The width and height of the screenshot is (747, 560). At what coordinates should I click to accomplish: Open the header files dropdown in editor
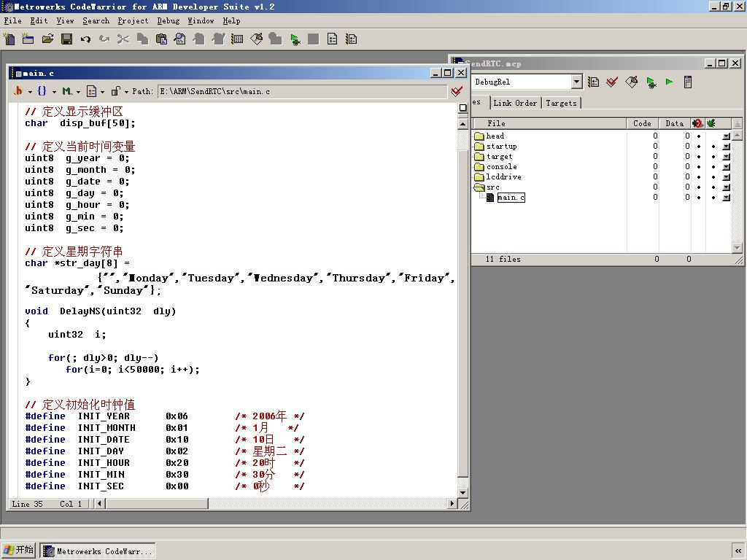point(19,92)
